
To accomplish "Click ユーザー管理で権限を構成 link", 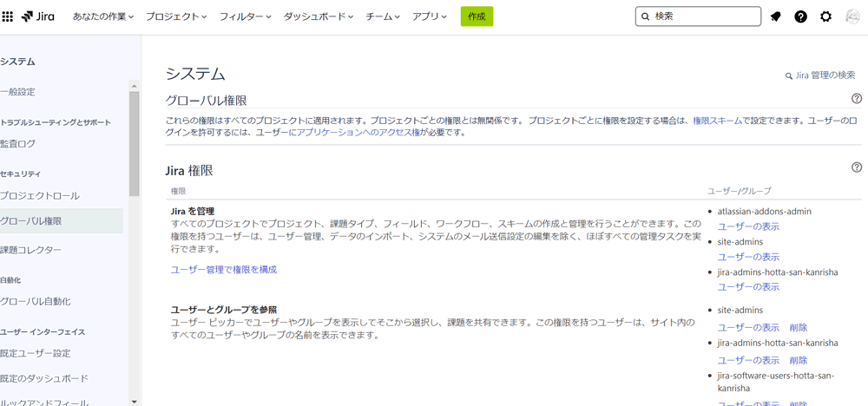I will pyautogui.click(x=224, y=270).
